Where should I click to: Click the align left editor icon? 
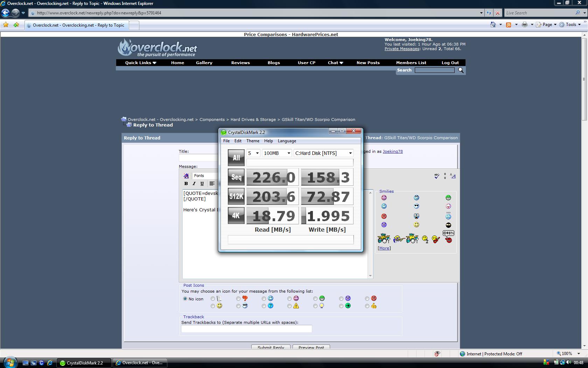(x=212, y=183)
